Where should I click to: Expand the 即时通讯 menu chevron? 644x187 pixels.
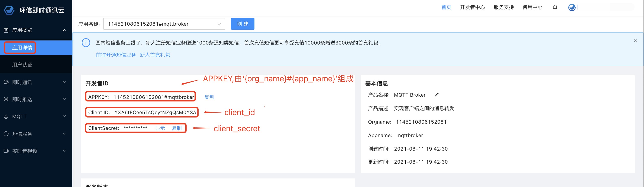coord(64,82)
